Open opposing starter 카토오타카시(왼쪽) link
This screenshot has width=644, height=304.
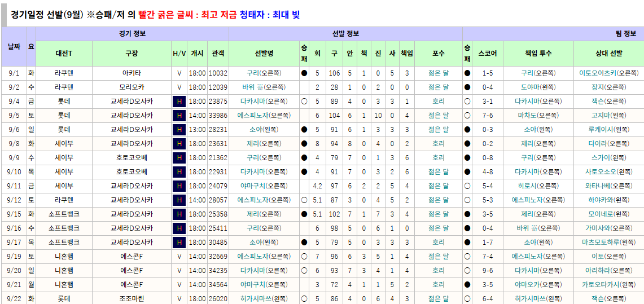[x=608, y=285]
